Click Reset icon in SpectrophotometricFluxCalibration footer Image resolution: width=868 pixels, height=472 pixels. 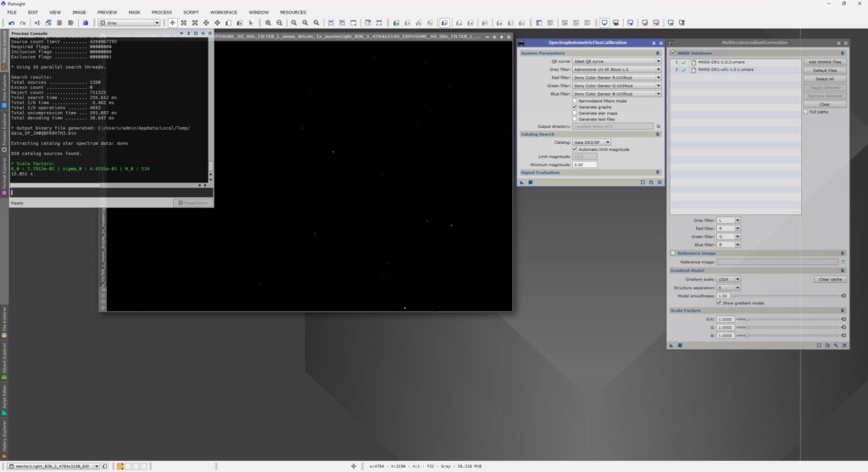pos(659,182)
